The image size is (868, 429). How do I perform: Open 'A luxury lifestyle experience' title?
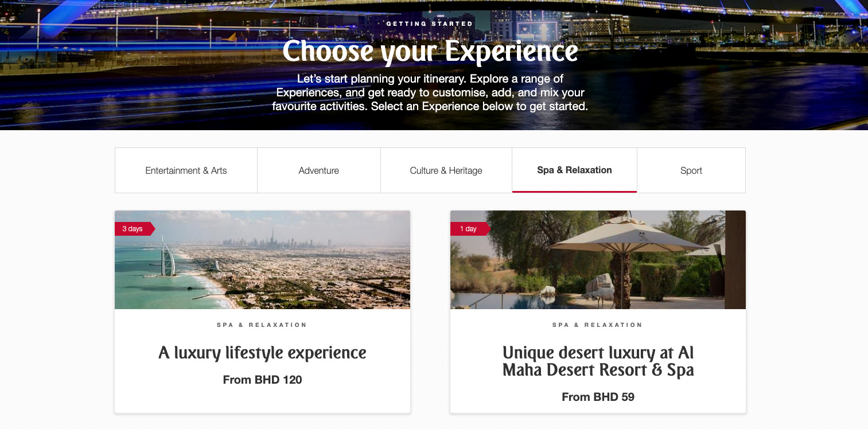[262, 352]
